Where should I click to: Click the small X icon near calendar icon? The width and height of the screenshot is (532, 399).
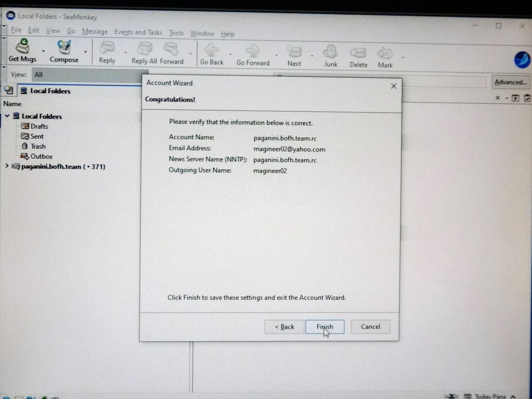tap(498, 98)
